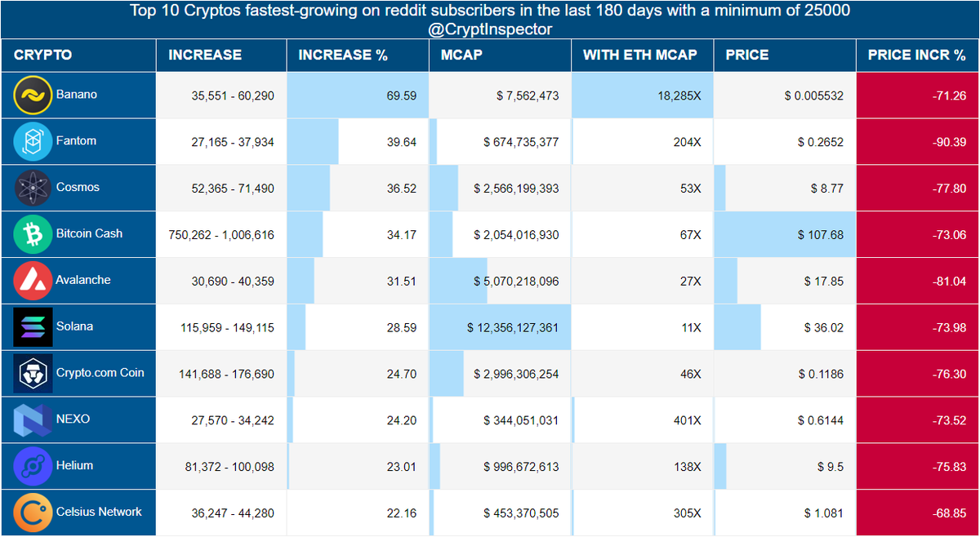Image resolution: width=980 pixels, height=537 pixels.
Task: Select the CRYPTO column header
Action: (x=78, y=55)
